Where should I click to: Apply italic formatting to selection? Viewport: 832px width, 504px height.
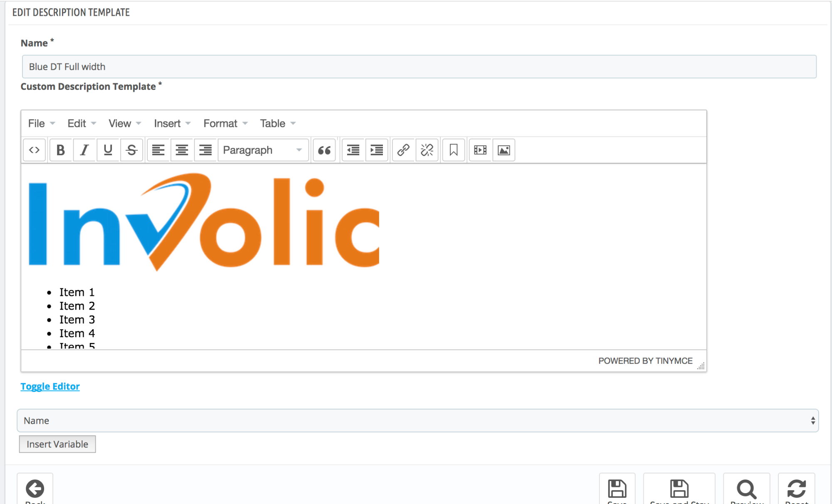click(x=83, y=150)
